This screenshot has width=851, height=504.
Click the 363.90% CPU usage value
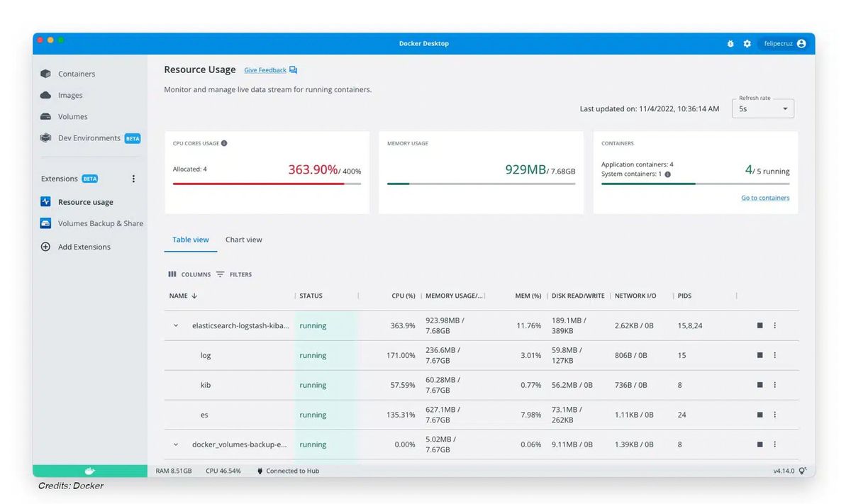pos(313,169)
